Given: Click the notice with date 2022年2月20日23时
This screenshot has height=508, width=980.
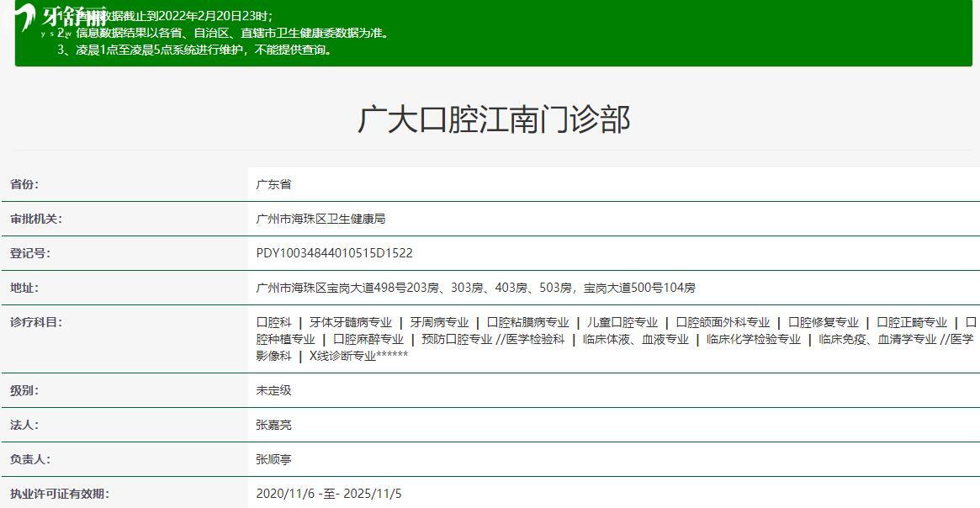Looking at the screenshot, I should pos(166,16).
